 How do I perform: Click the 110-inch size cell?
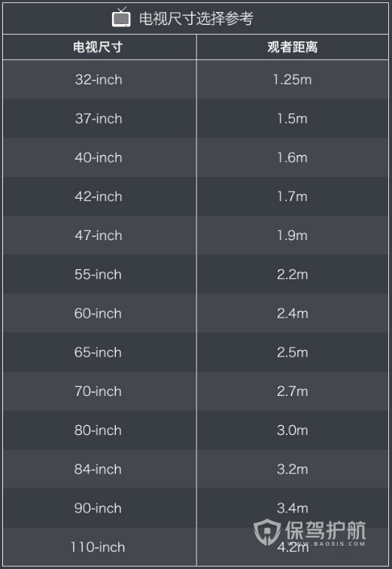click(x=98, y=547)
